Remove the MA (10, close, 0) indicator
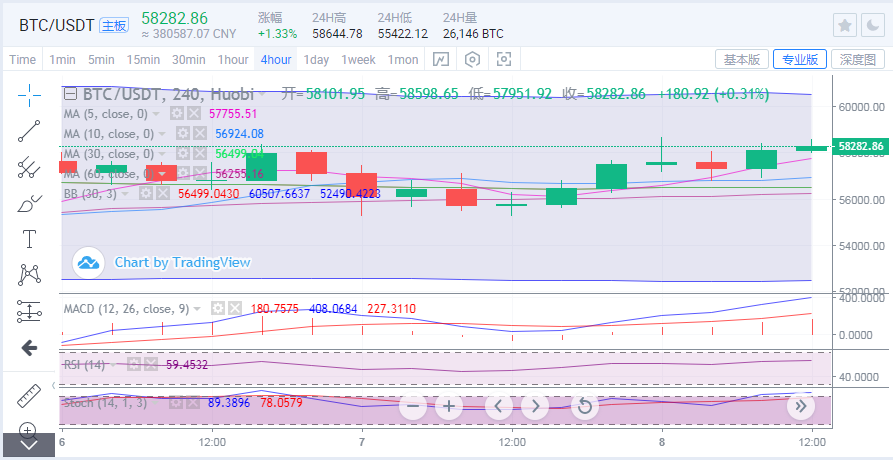Viewport: 893px width, 460px height. [x=200, y=134]
